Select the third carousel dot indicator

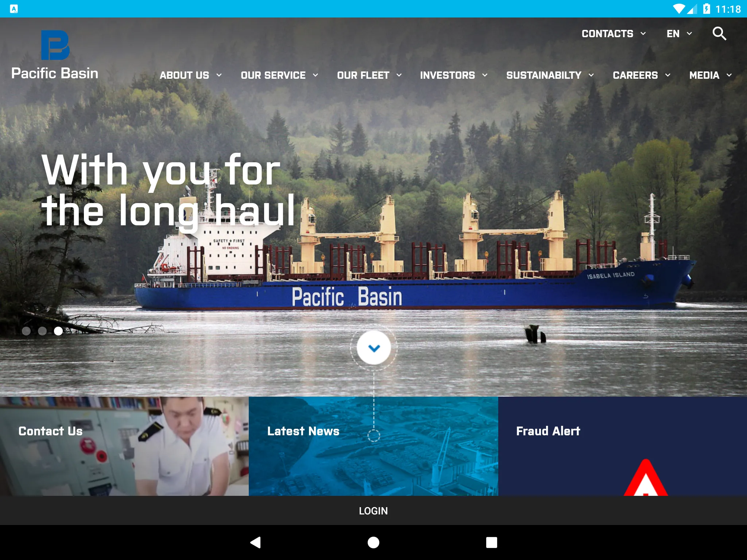58,331
